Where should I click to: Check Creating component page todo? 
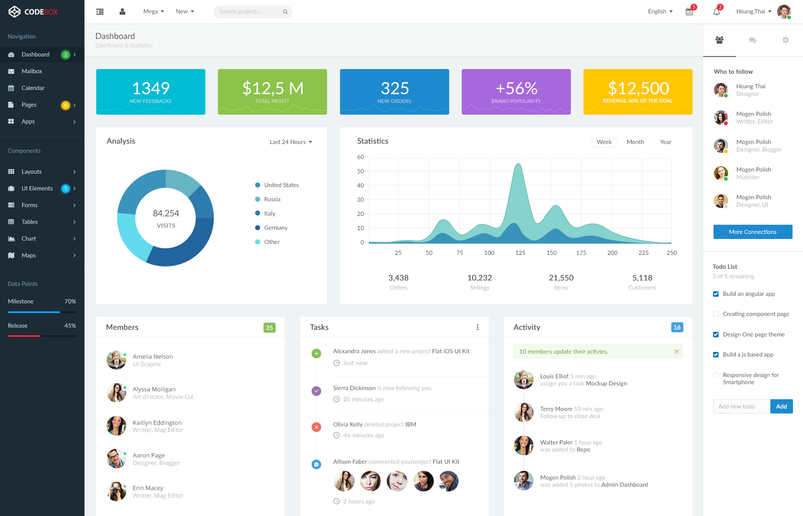pyautogui.click(x=716, y=314)
